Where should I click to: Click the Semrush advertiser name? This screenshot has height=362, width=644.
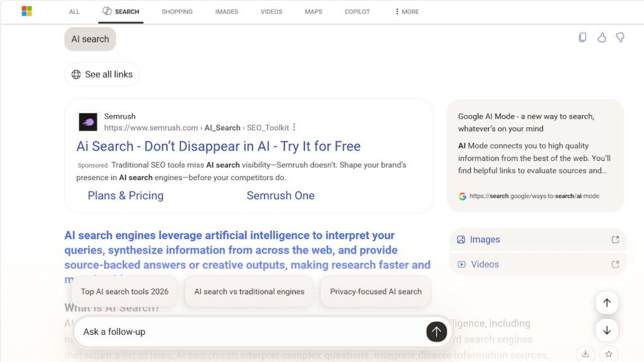point(119,116)
